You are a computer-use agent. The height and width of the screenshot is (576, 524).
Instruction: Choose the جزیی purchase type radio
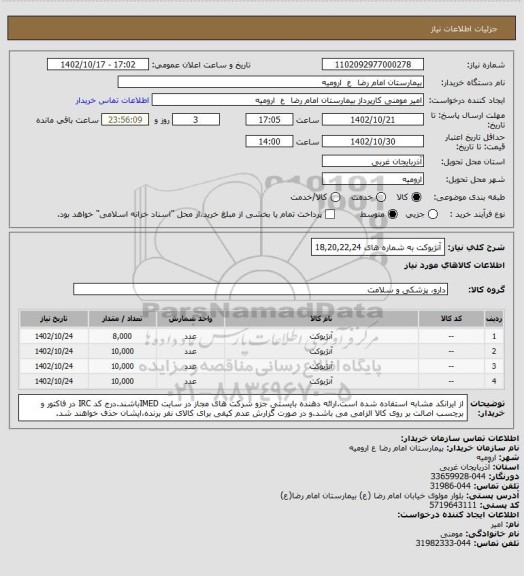tap(433, 214)
